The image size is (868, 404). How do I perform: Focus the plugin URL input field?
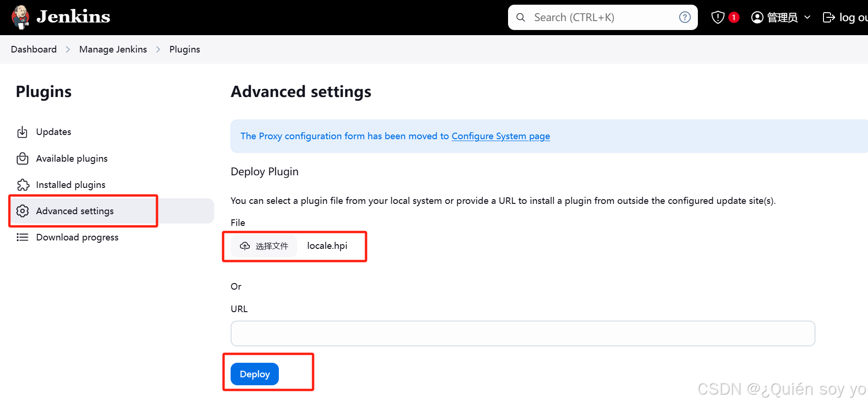coord(523,333)
